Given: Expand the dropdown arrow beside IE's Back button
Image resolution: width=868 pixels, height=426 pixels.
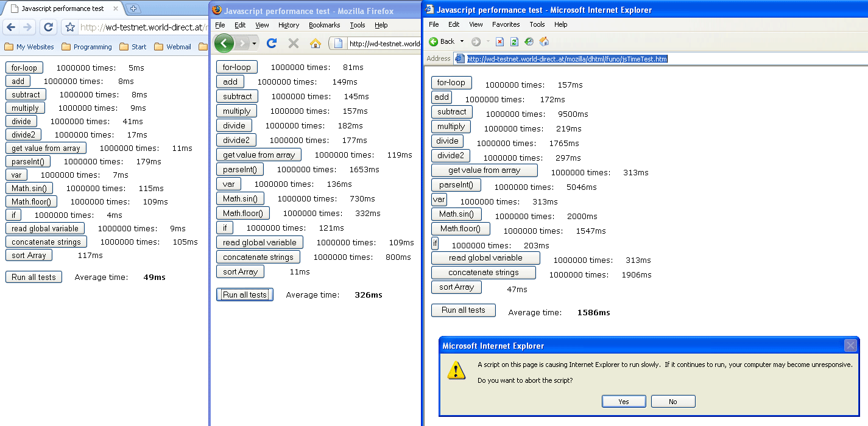Looking at the screenshot, I should coord(462,41).
